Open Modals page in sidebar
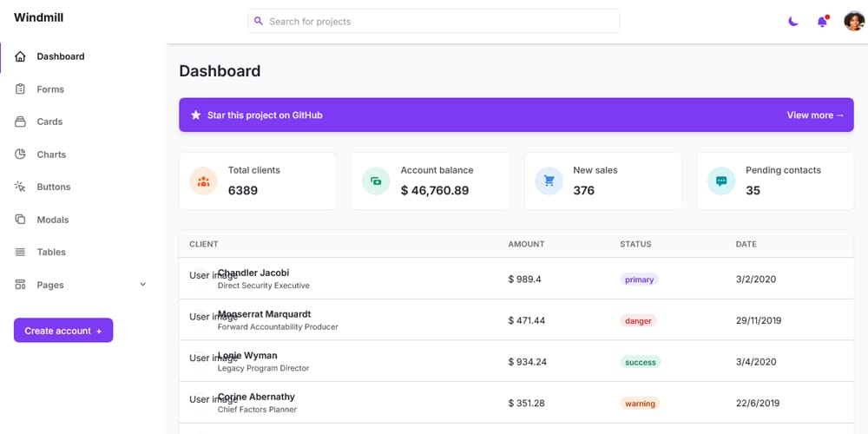This screenshot has height=434, width=868. tap(53, 220)
